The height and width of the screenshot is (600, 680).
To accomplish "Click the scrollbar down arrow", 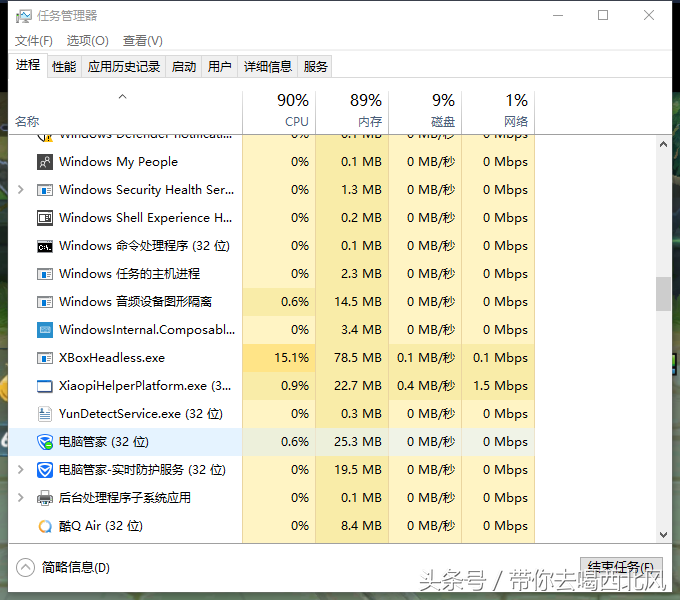I will (663, 535).
